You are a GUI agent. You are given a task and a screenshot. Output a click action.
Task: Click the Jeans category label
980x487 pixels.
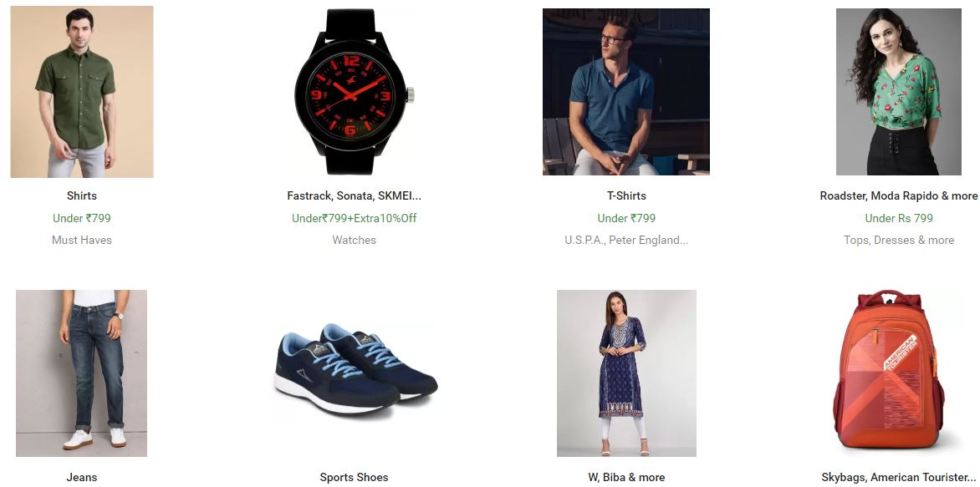pyautogui.click(x=82, y=478)
